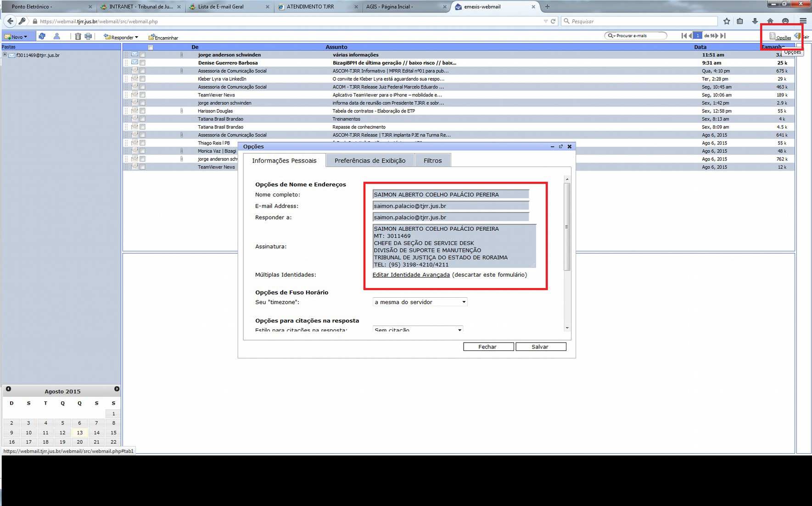This screenshot has width=812, height=506.
Task: Open browser downloads arrow icon
Action: 755,21
